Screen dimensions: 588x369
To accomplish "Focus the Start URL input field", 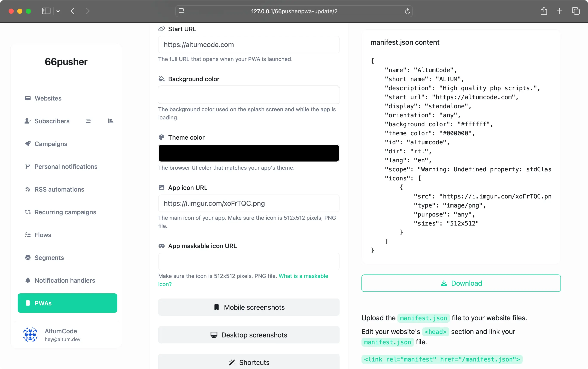I will click(249, 45).
